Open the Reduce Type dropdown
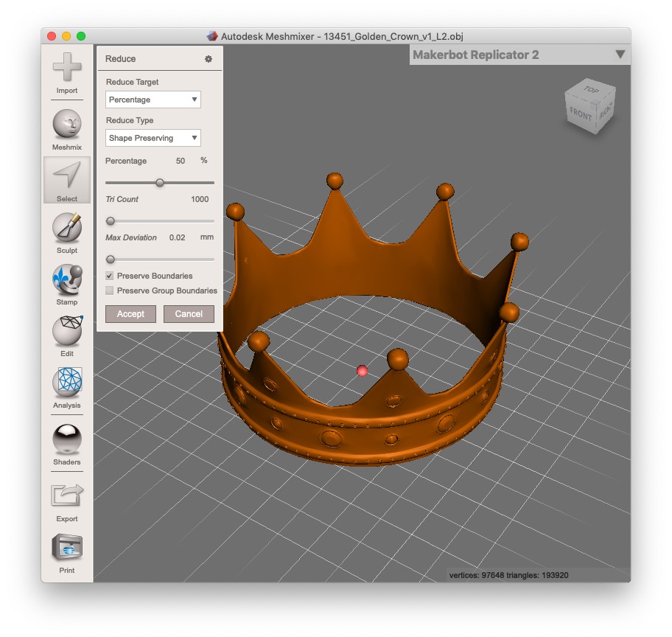672x637 pixels. (153, 138)
